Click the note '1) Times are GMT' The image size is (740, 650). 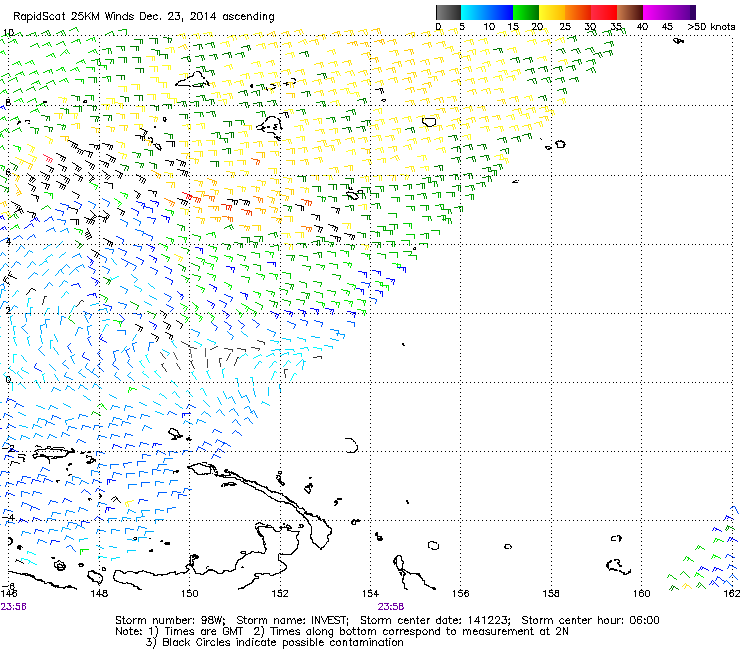(195, 632)
